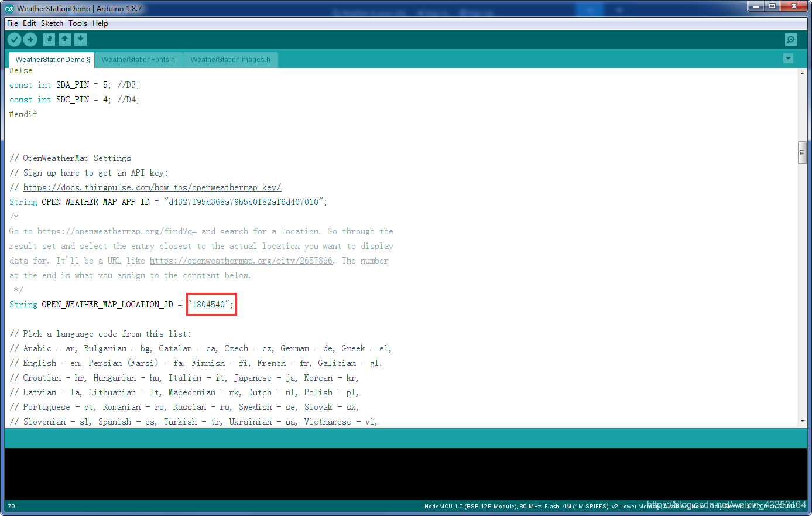
Task: Maximize the Arduino window
Action: point(772,6)
